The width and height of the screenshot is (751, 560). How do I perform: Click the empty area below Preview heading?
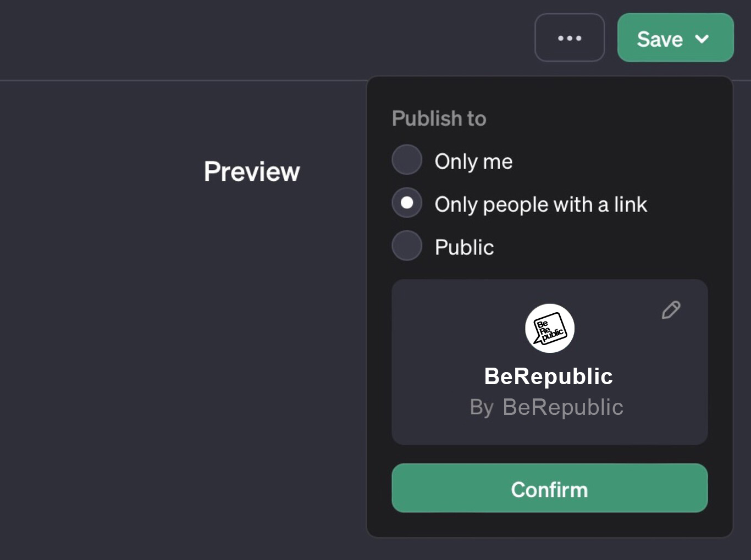pos(220,330)
